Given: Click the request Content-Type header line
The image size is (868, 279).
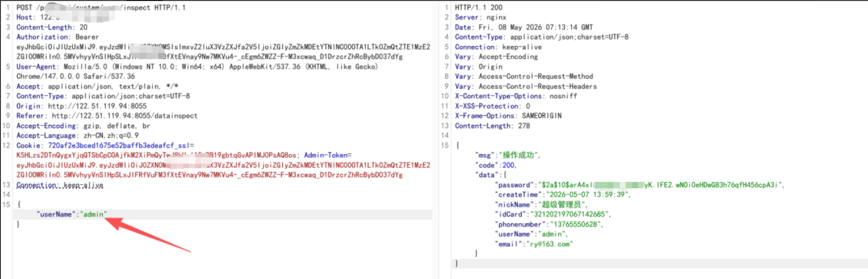Looking at the screenshot, I should pos(103,96).
